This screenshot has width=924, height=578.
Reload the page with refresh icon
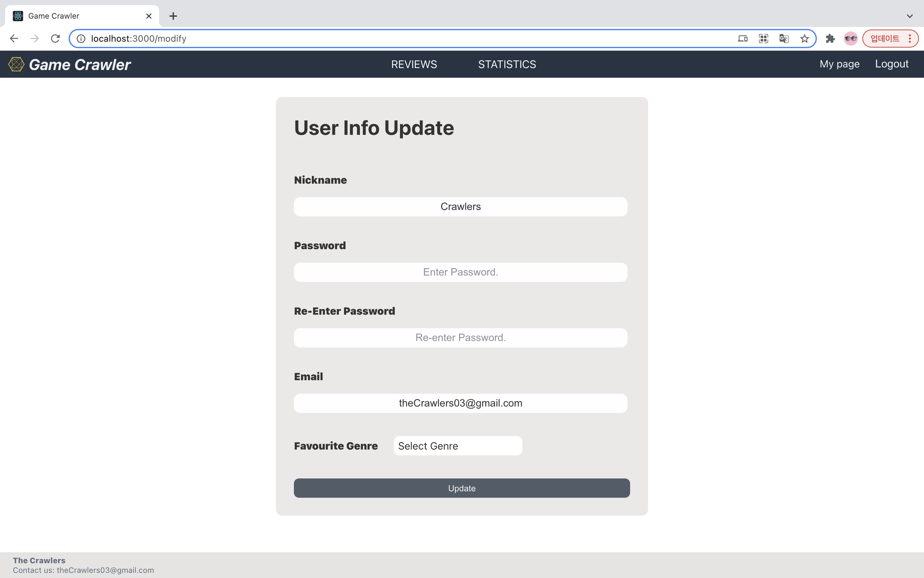pos(56,39)
